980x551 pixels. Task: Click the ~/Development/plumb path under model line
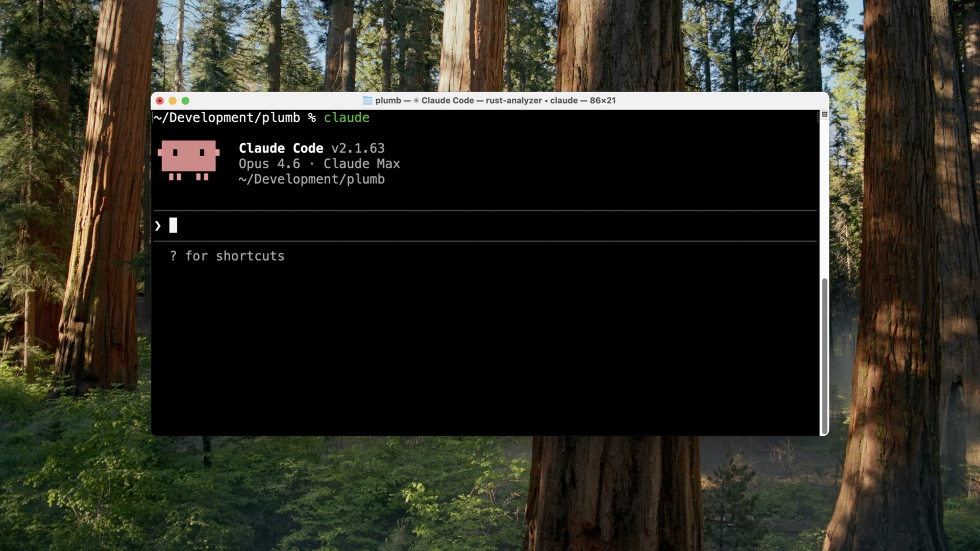[x=311, y=180]
